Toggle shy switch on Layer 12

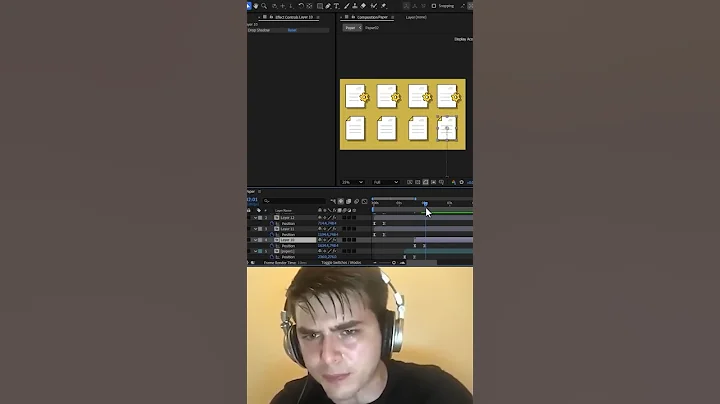[x=320, y=218]
